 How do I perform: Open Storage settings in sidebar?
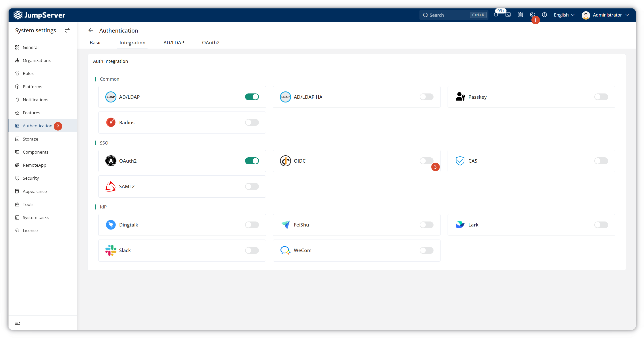click(43, 139)
